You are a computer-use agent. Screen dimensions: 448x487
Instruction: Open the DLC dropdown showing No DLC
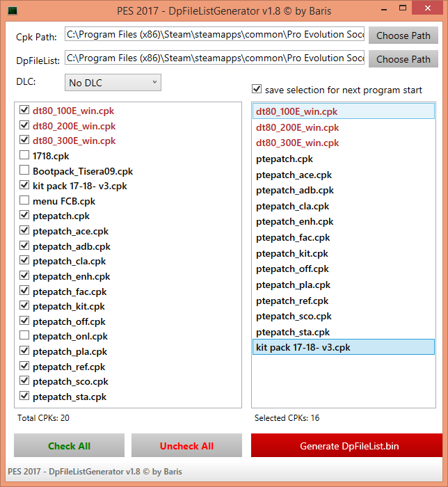113,83
